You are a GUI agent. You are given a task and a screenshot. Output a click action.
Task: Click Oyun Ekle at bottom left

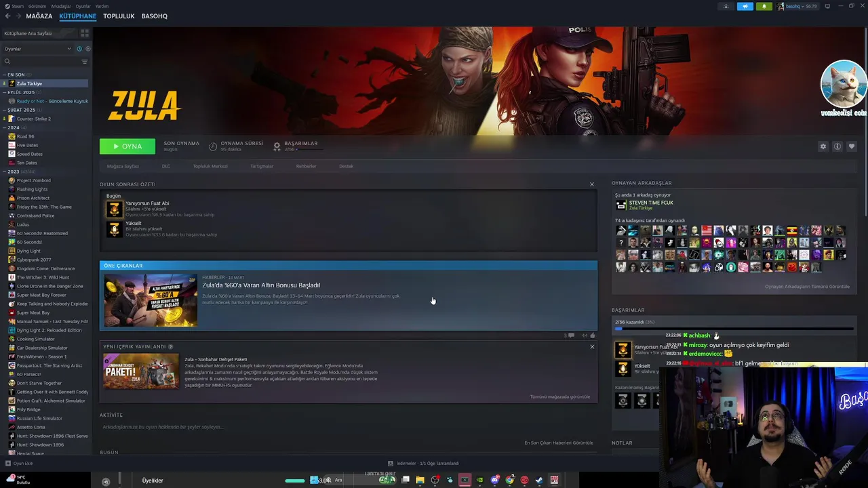point(19,464)
